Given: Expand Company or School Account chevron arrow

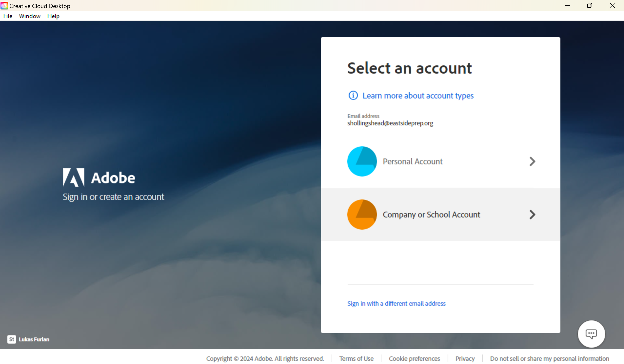Looking at the screenshot, I should pyautogui.click(x=532, y=215).
